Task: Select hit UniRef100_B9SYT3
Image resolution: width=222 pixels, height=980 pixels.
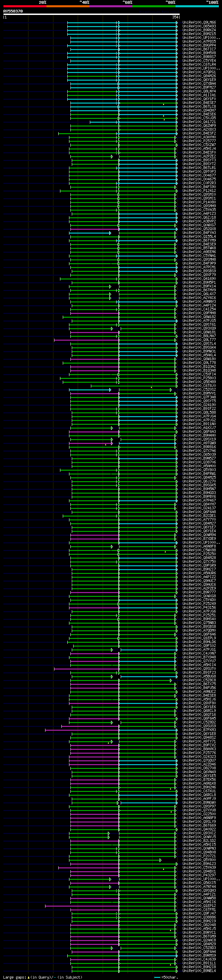Action: pyautogui.click(x=199, y=160)
